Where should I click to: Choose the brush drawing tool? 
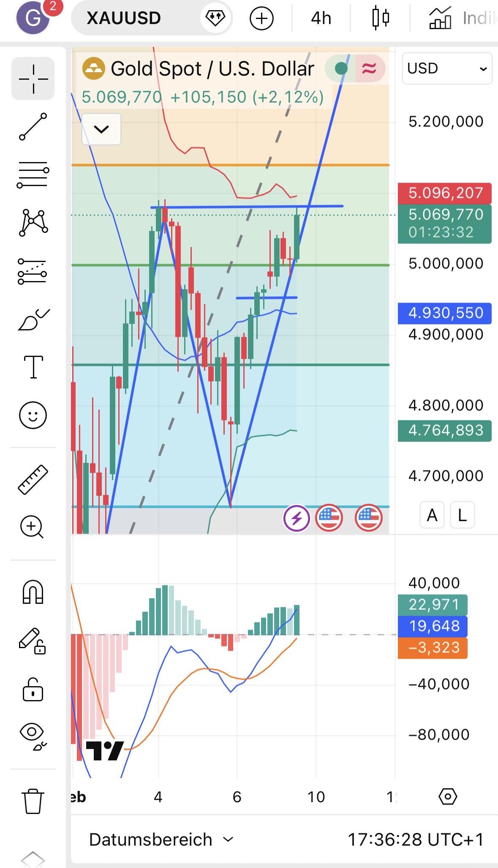[x=33, y=320]
